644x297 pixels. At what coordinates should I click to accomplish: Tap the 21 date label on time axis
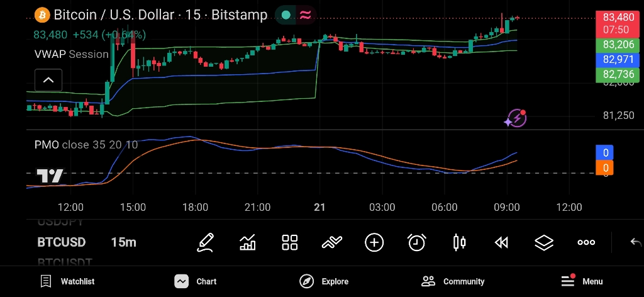319,207
